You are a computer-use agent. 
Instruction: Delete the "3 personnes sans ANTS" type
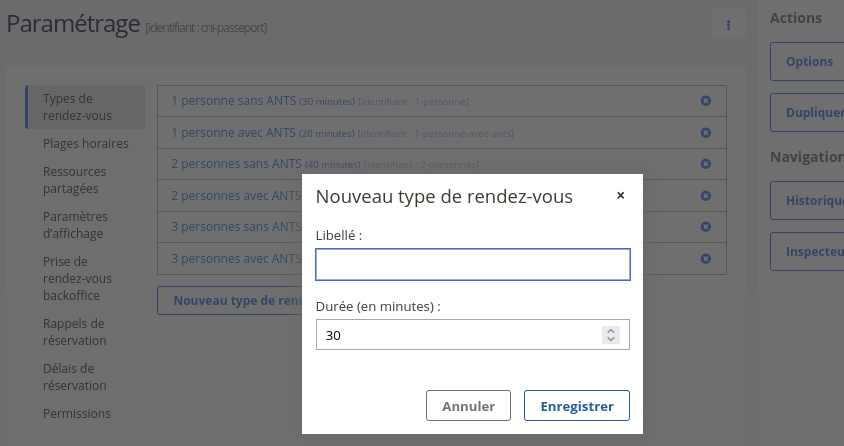tap(705, 227)
